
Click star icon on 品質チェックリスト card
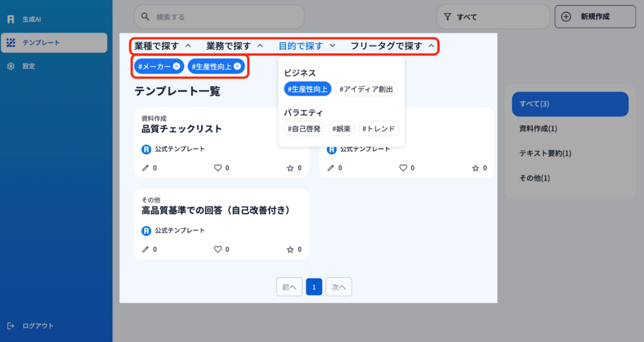(290, 168)
